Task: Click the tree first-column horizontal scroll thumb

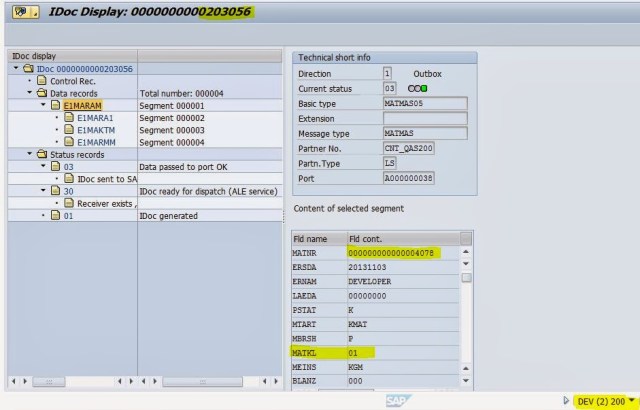Action: [x=49, y=382]
